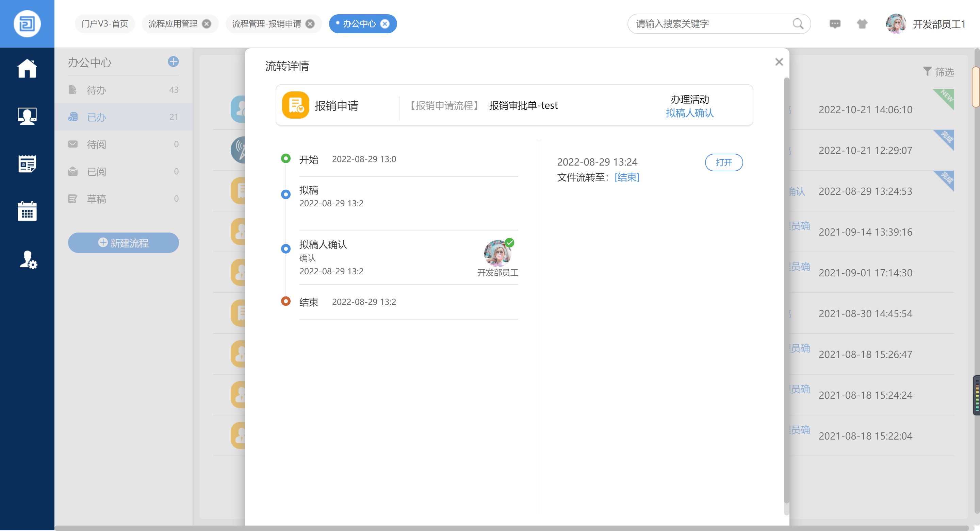Click the shirt theme icon in header
The width and height of the screenshot is (980, 531).
pos(862,24)
